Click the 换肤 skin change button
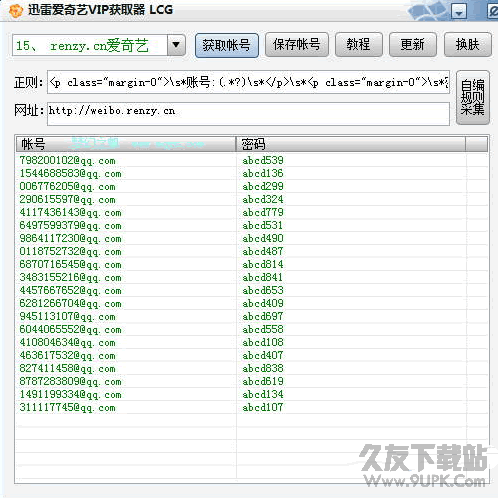Image resolution: width=498 pixels, height=498 pixels. click(x=468, y=45)
